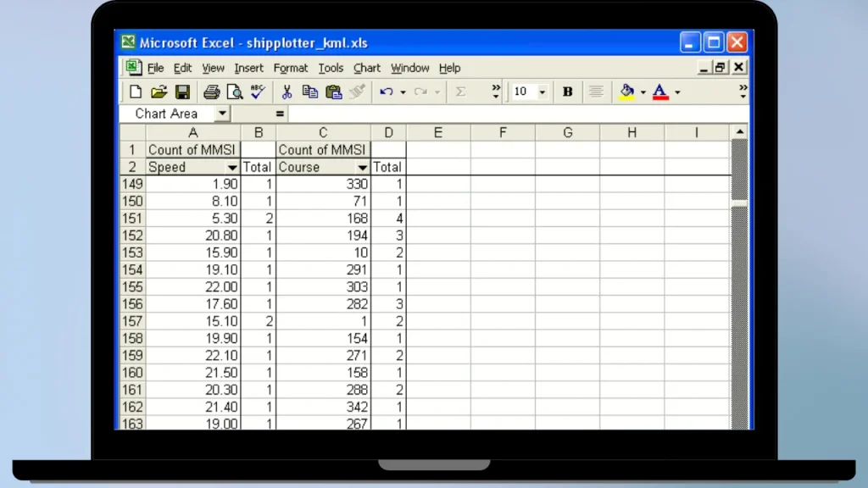Open the File menu
Image resolution: width=868 pixels, height=488 pixels.
[156, 68]
